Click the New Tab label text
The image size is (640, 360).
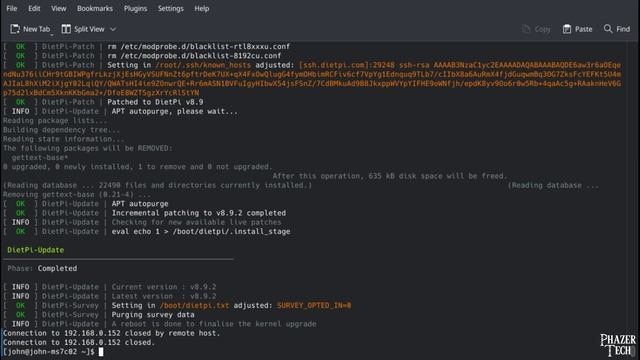click(x=36, y=29)
